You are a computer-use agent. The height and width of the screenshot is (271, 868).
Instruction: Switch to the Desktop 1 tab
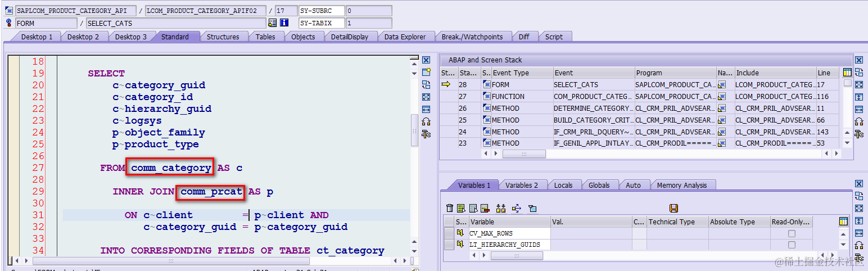tap(37, 37)
